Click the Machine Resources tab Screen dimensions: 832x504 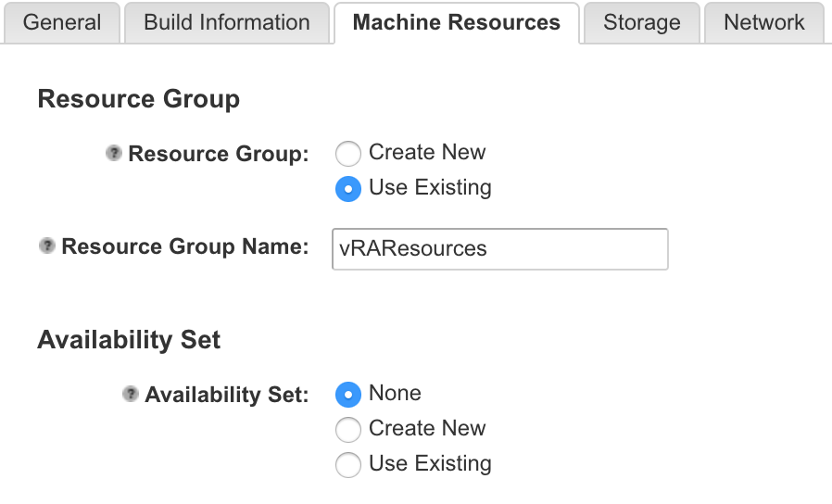[456, 23]
